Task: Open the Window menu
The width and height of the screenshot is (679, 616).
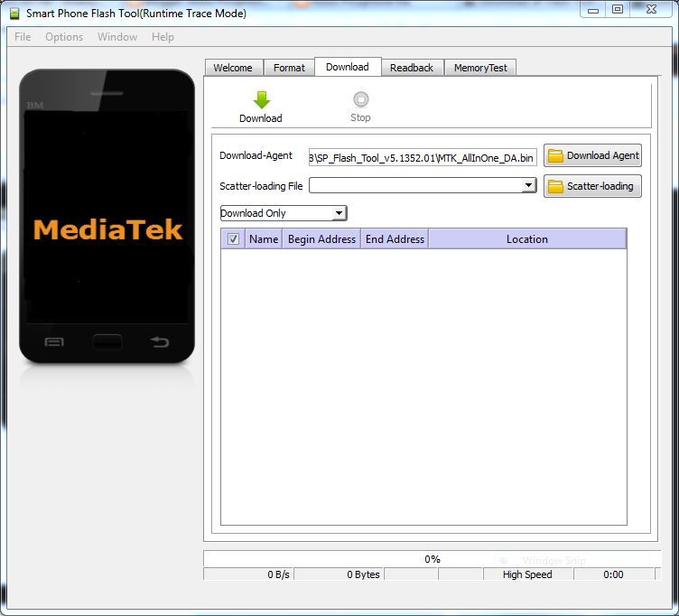Action: [117, 37]
